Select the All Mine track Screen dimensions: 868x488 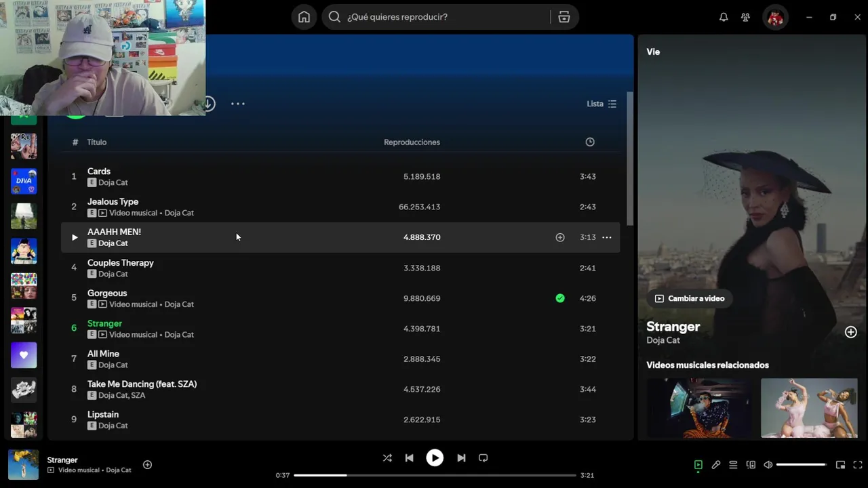click(x=103, y=354)
